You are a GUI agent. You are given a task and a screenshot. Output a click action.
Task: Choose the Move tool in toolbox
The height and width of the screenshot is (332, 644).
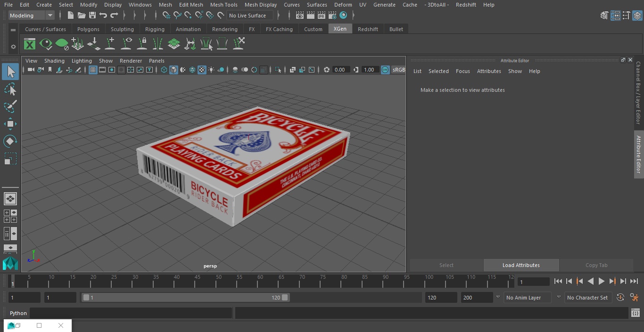pos(10,124)
